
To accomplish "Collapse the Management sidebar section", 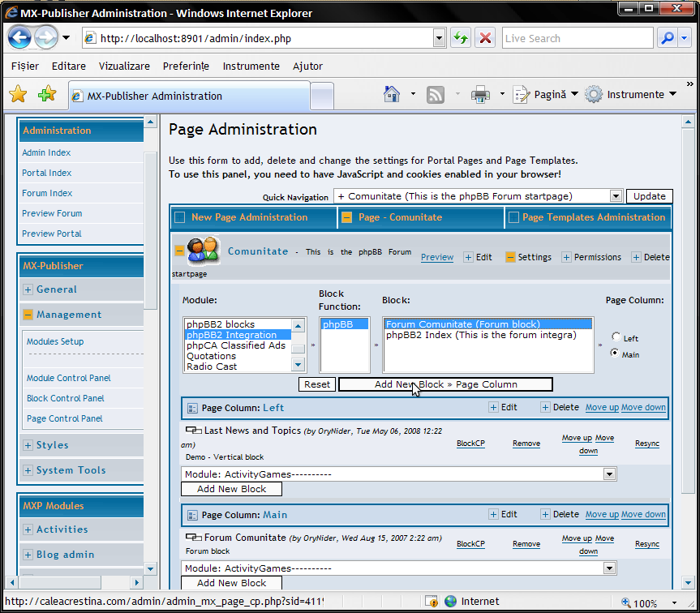I will coord(28,315).
